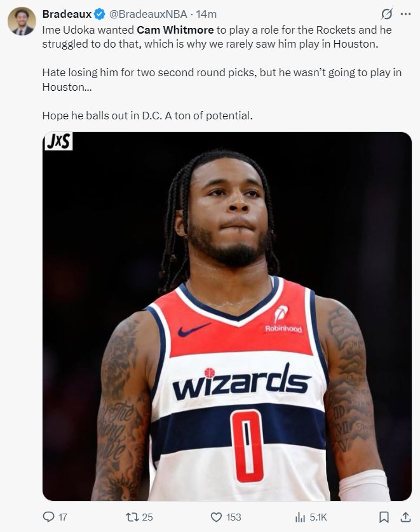Click the blue verified badge
Image resolution: width=420 pixels, height=532 pixels.
[x=100, y=14]
